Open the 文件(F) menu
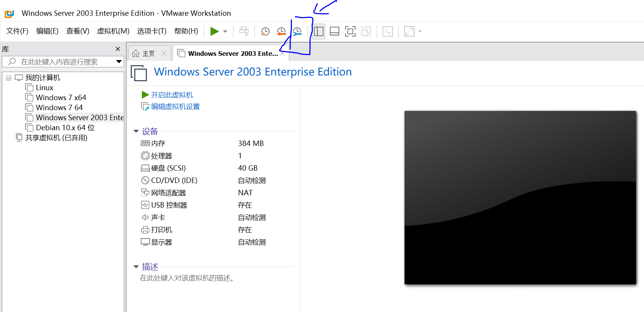The width and height of the screenshot is (644, 312). (x=17, y=31)
